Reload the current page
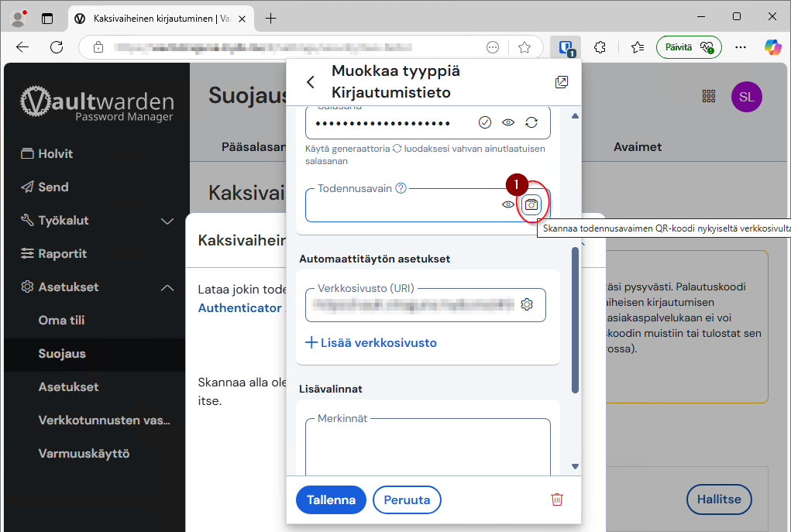 click(x=57, y=47)
